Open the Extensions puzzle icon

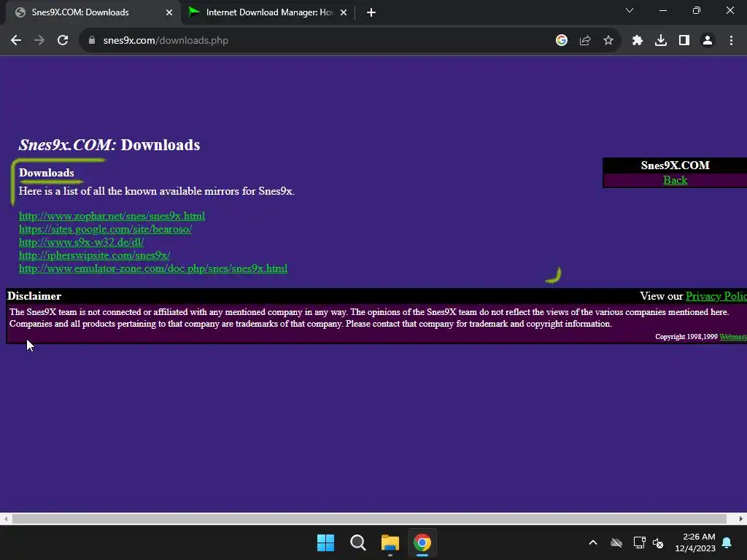coord(638,41)
